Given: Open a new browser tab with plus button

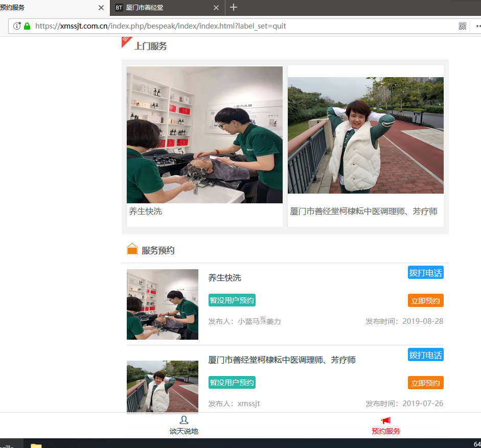Looking at the screenshot, I should pos(234,8).
